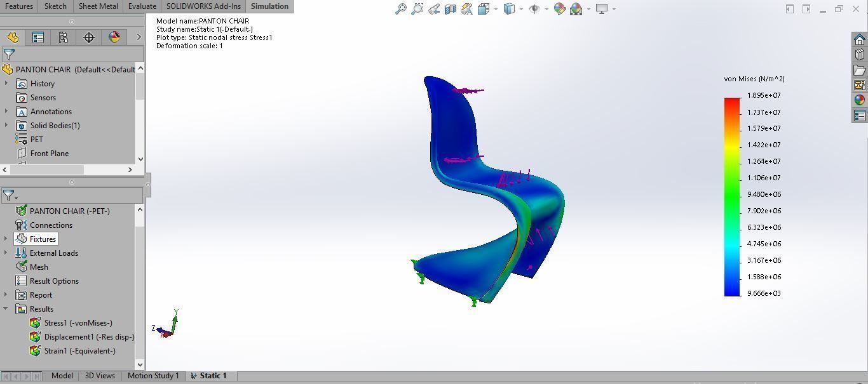
Task: Open Appearances, Scenes and Decals pane icon
Action: click(x=860, y=100)
